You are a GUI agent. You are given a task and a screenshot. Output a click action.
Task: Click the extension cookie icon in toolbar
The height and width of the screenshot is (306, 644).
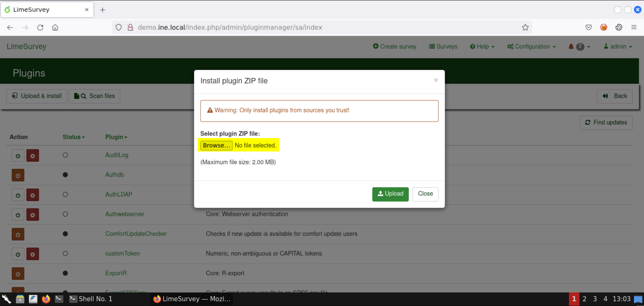click(619, 27)
